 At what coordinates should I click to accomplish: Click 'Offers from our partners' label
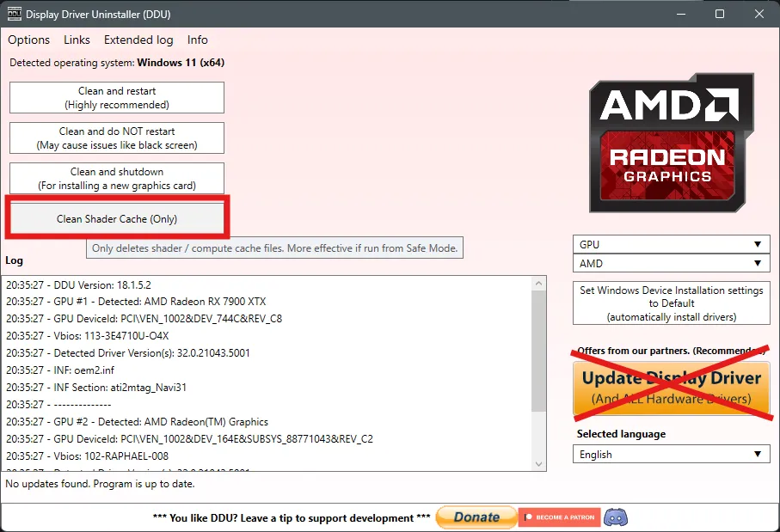coord(671,351)
